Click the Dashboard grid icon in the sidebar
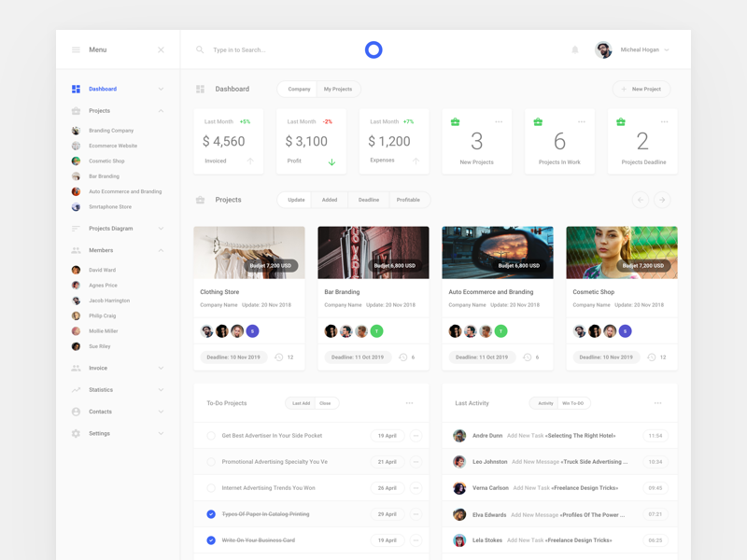 (x=76, y=89)
